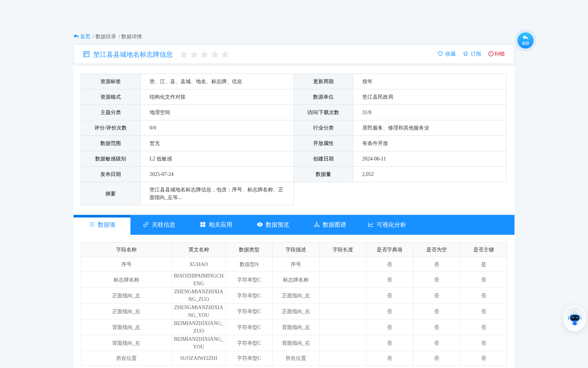Click the 2025-07-24 publish date
The height and width of the screenshot is (368, 588).
pos(162,174)
